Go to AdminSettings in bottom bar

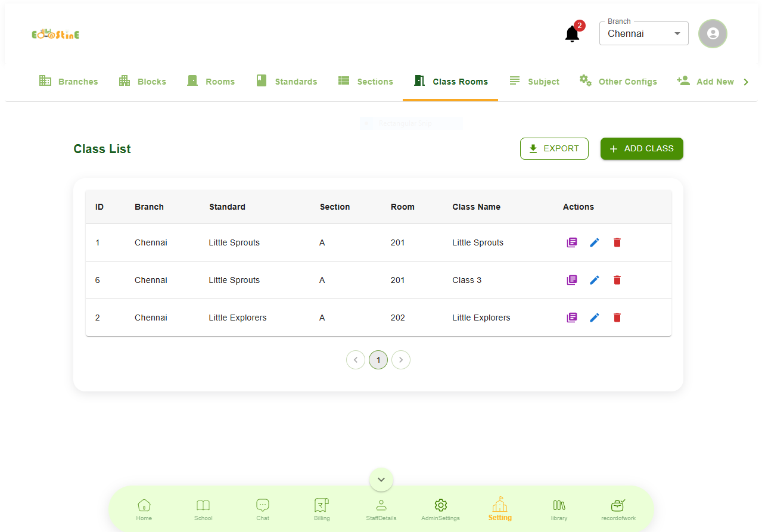click(440, 509)
